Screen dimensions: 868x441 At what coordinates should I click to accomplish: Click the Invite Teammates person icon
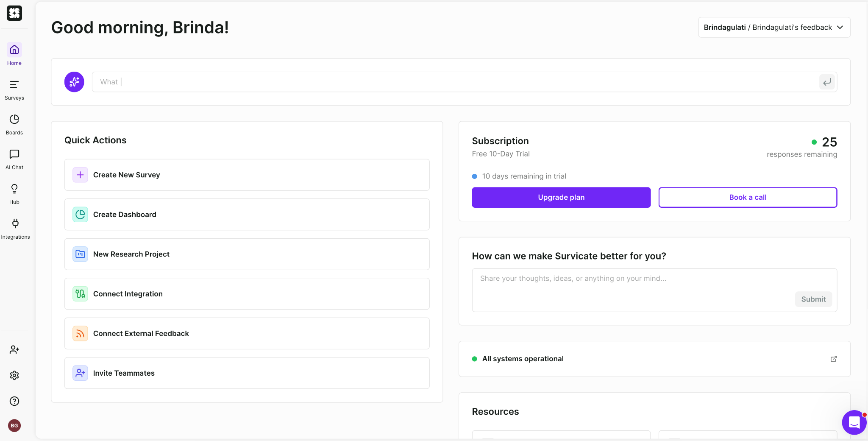click(80, 373)
